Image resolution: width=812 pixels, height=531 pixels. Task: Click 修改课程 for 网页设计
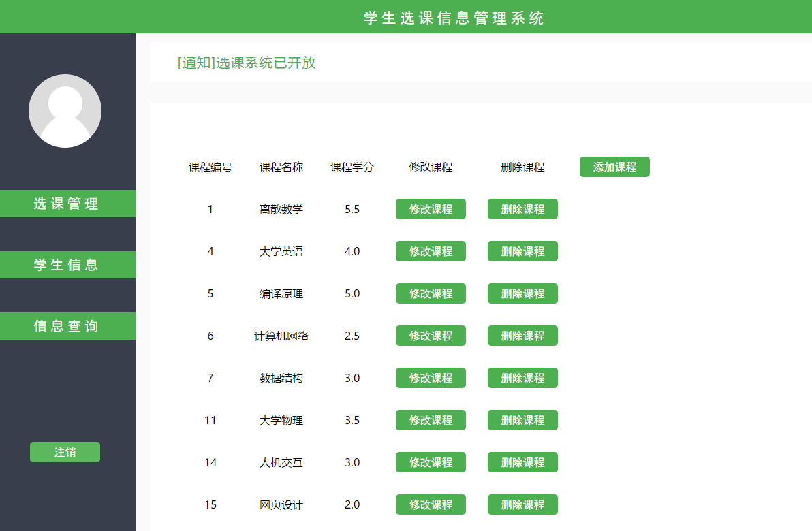[x=431, y=504]
